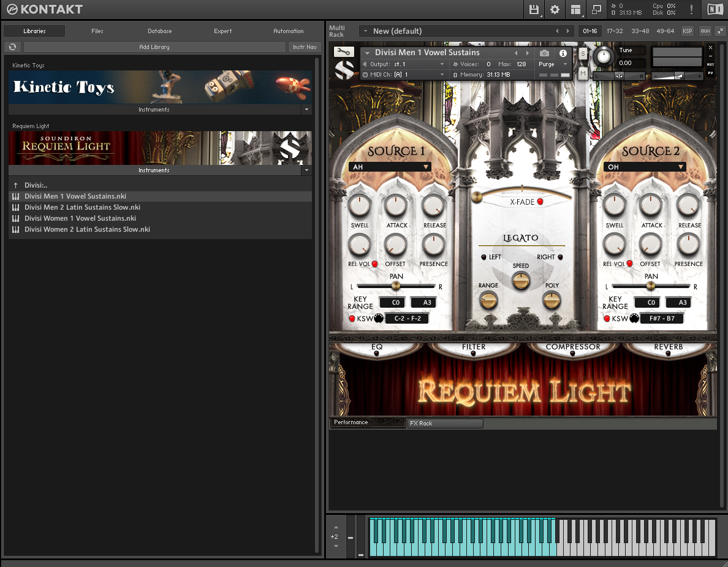
Task: Click the rack minimize arrows icon
Action: (720, 31)
